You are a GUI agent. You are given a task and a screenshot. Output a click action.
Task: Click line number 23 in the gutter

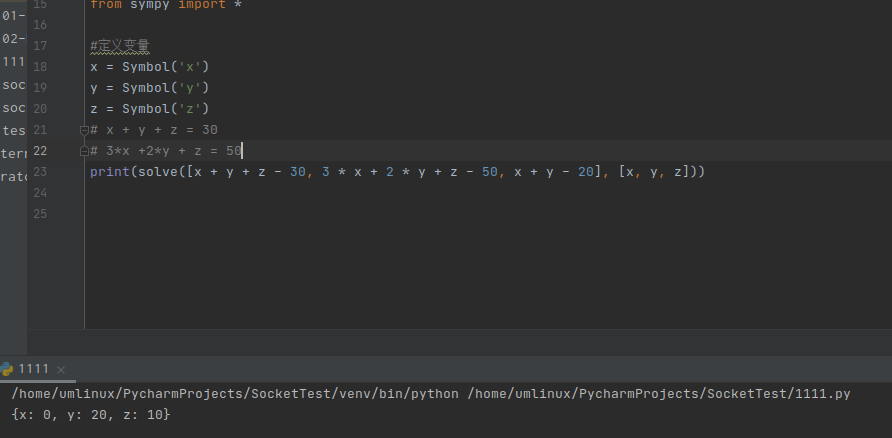pyautogui.click(x=40, y=172)
